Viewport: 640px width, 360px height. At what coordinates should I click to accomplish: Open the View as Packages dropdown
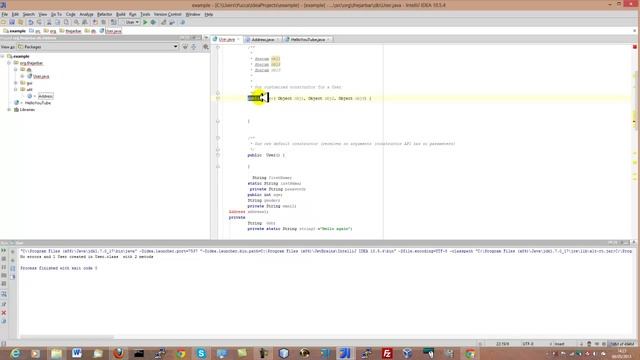98,47
